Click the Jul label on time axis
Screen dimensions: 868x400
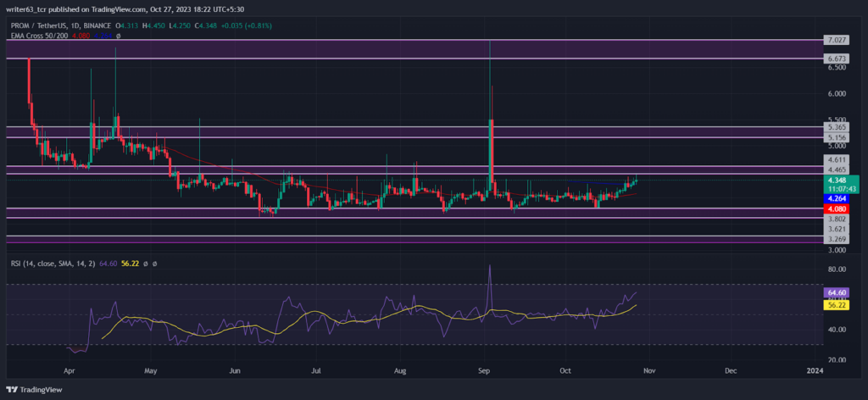315,370
